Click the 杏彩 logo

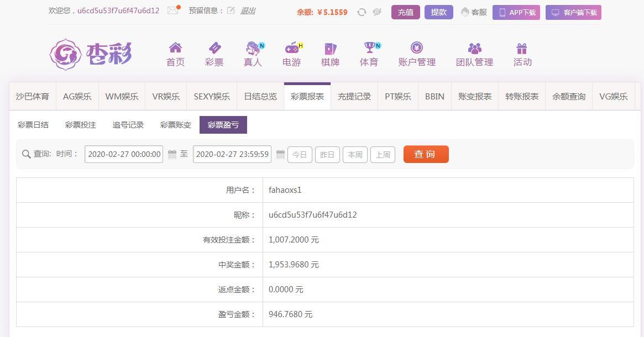(x=91, y=54)
